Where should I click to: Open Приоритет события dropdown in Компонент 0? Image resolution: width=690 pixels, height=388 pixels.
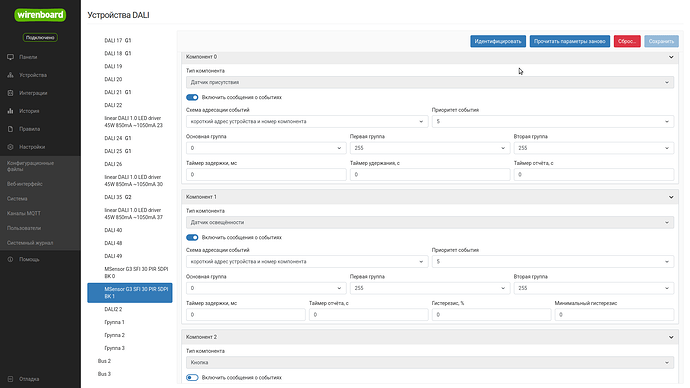point(553,121)
